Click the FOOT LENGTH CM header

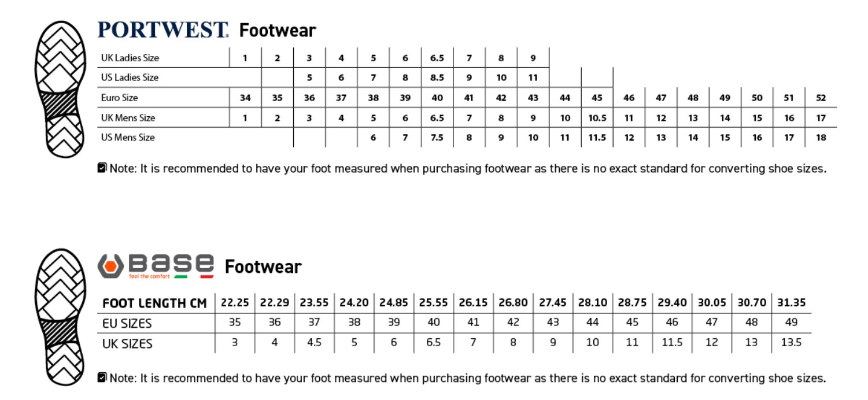154,303
